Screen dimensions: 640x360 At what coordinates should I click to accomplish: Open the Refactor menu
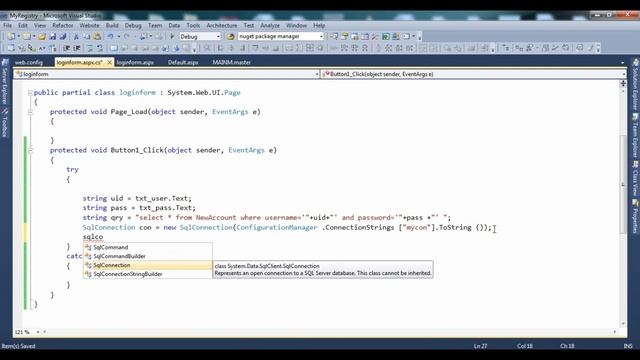(63, 25)
